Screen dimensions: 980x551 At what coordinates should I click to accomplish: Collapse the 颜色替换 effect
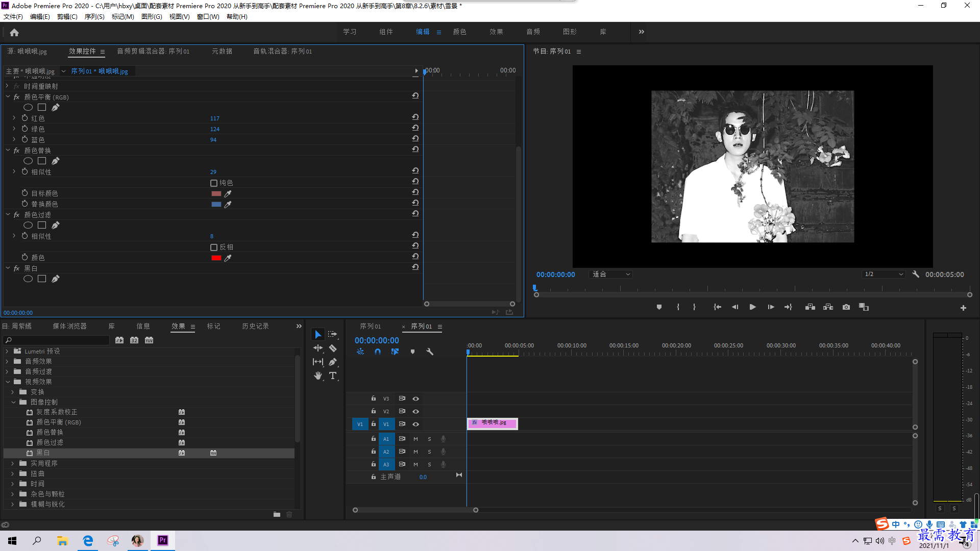pyautogui.click(x=8, y=150)
